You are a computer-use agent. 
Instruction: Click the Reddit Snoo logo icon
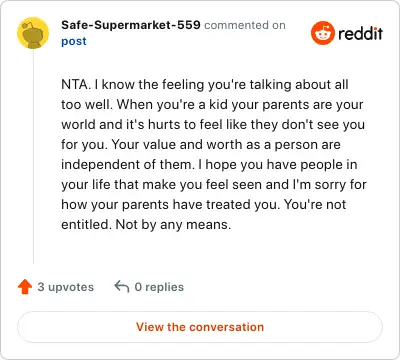tap(322, 33)
